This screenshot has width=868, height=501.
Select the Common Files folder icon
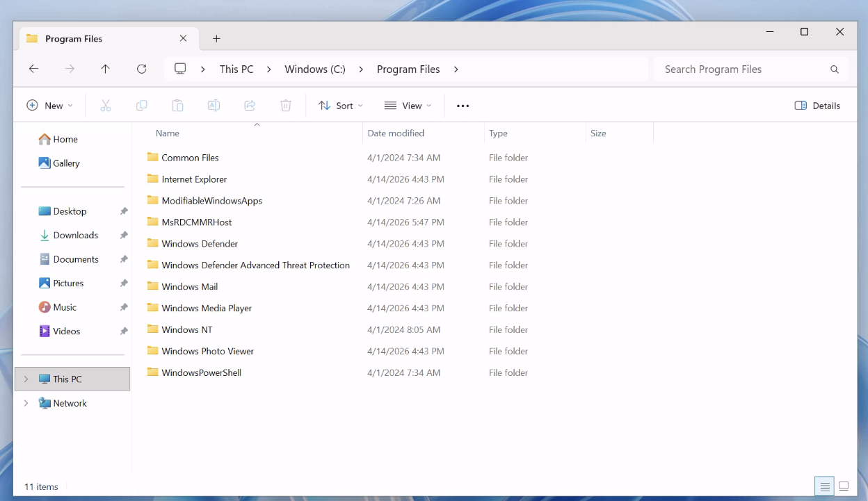pos(153,157)
